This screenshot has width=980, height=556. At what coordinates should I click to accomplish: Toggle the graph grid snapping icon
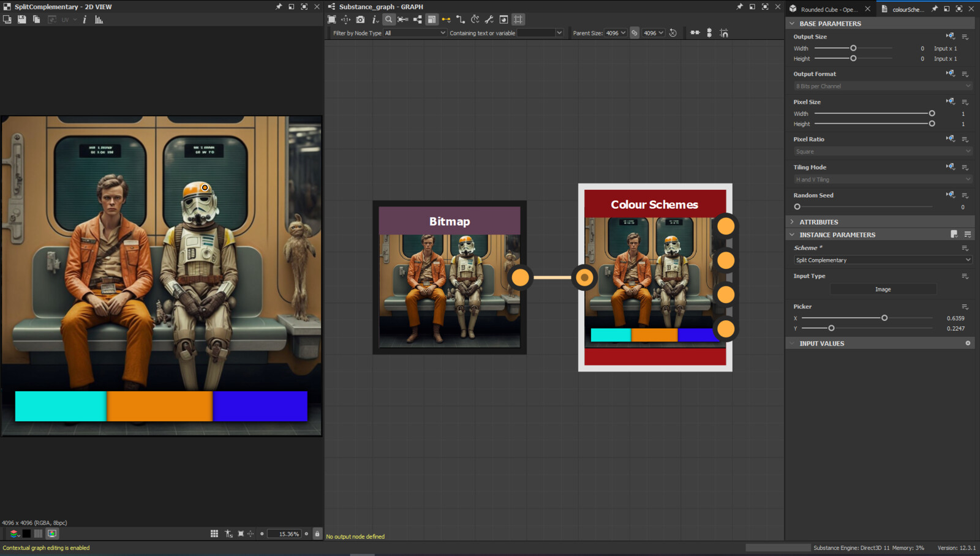point(518,20)
